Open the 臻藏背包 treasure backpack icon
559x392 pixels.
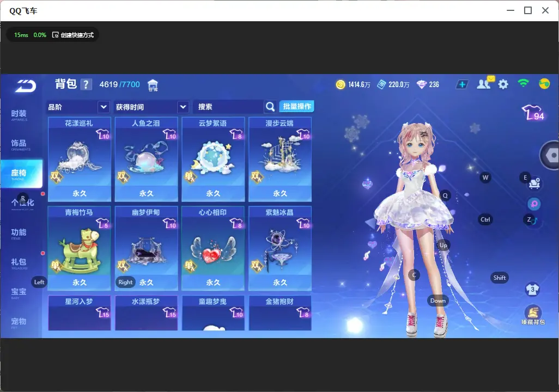[533, 316]
